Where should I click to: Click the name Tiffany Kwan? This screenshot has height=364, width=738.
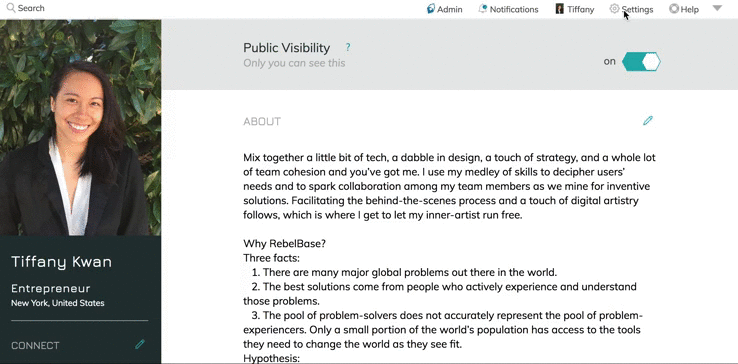click(x=61, y=262)
